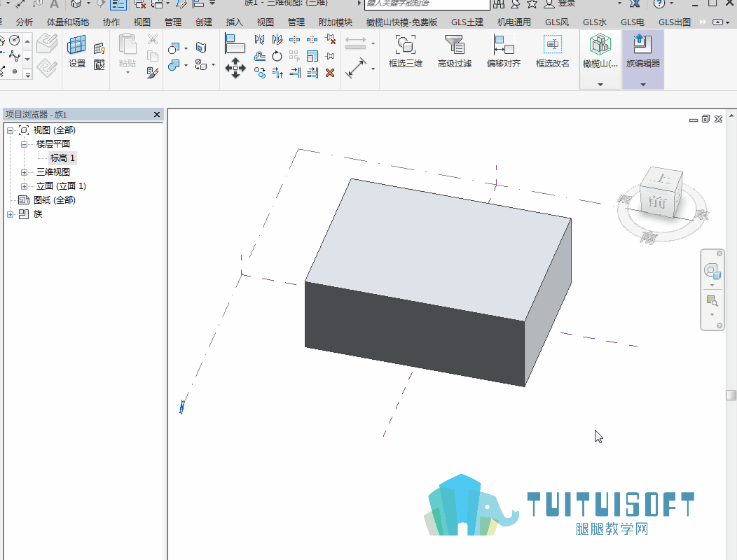Open the 族编辑器 panel dropdown arrow
The image size is (737, 560).
pyautogui.click(x=643, y=85)
